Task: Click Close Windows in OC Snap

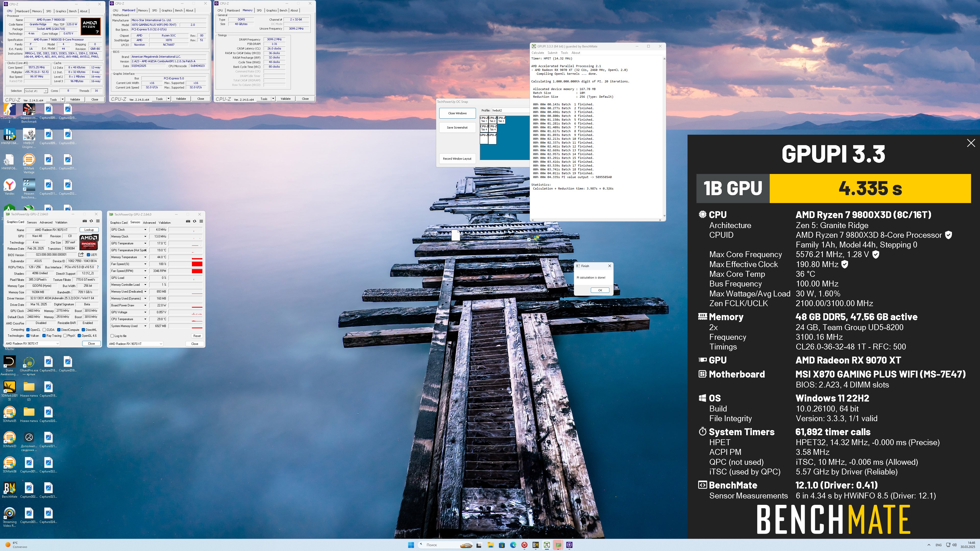Action: (x=457, y=113)
